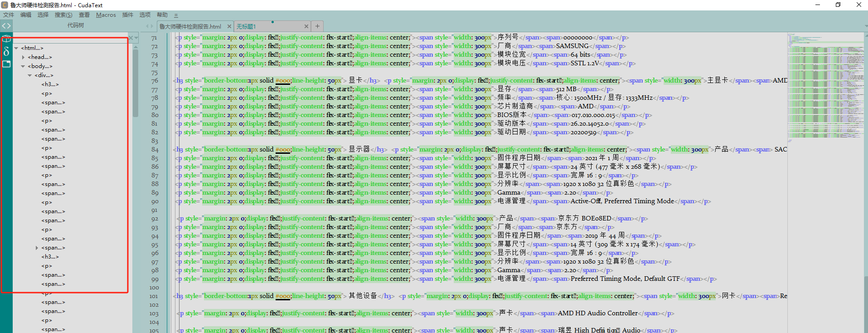
Task: Collapse the <div...> tree node
Action: click(30, 75)
